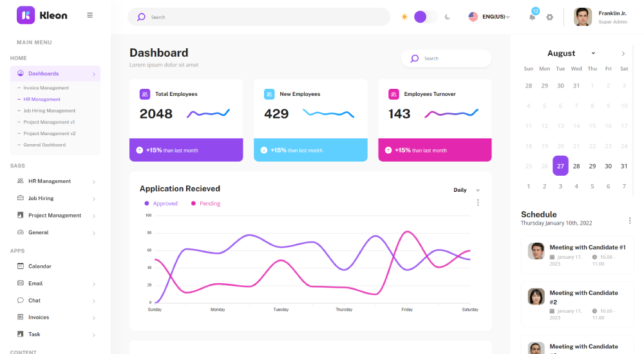Open the chart's three-dot options menu
The height and width of the screenshot is (354, 644).
tap(478, 203)
